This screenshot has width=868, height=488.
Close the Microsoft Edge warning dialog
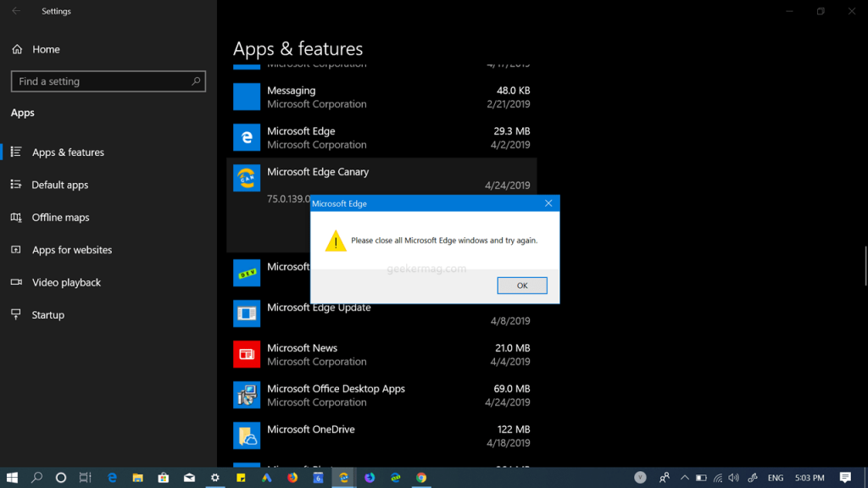point(548,203)
